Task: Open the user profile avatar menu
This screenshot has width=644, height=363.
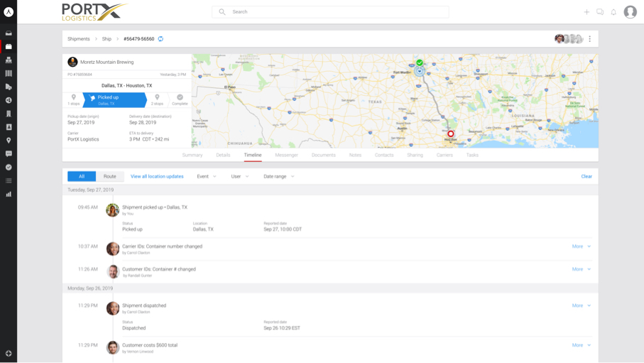Action: 630,12
